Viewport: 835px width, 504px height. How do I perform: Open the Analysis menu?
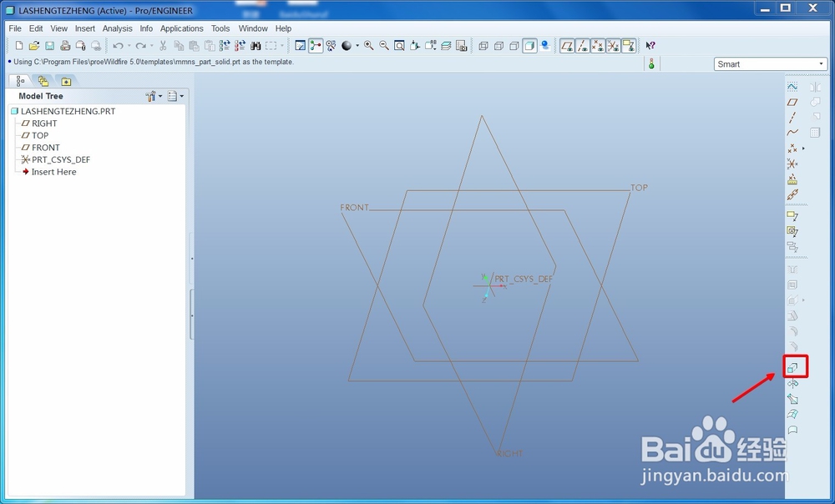tap(117, 28)
